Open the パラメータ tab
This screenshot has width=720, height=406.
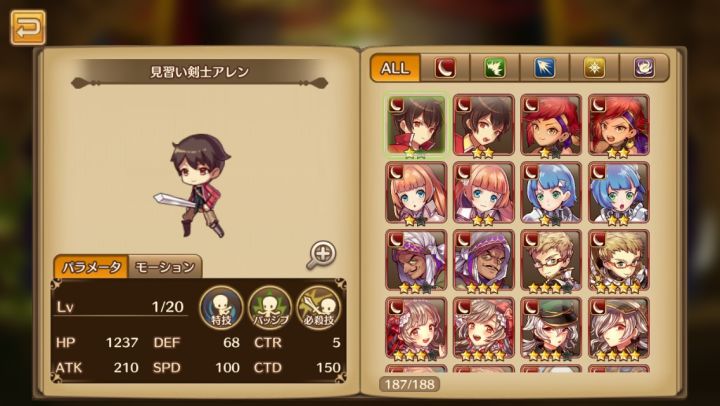(x=91, y=267)
